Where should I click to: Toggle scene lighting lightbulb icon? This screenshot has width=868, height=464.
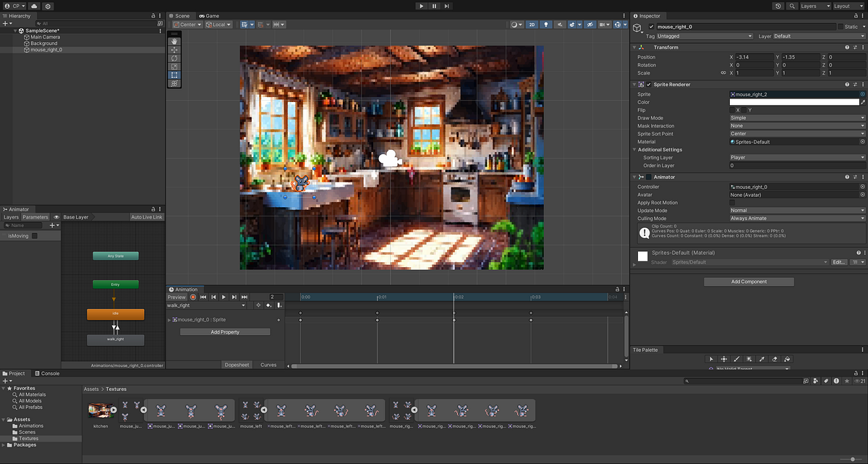[x=546, y=25]
